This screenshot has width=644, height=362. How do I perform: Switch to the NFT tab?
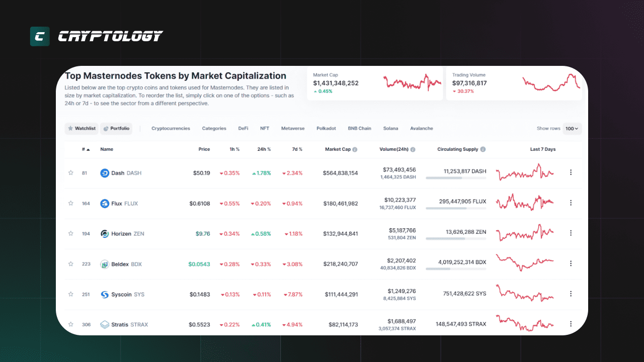(x=265, y=129)
